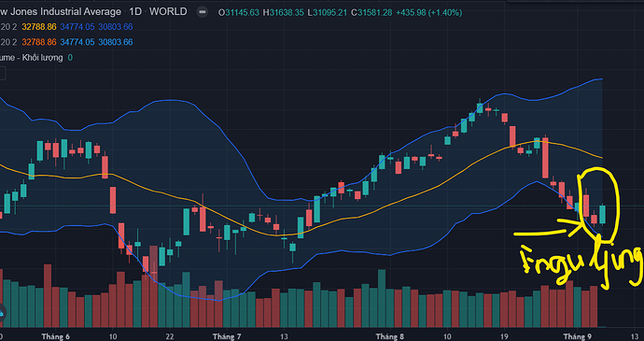
Task: Open the Volume - Khối lượng indicator legend
Action: pyautogui.click(x=32, y=58)
